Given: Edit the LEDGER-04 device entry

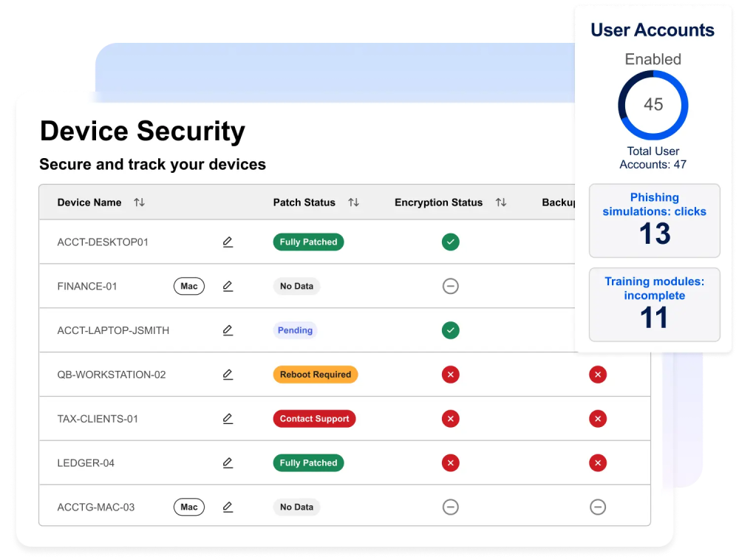Looking at the screenshot, I should coord(228,463).
